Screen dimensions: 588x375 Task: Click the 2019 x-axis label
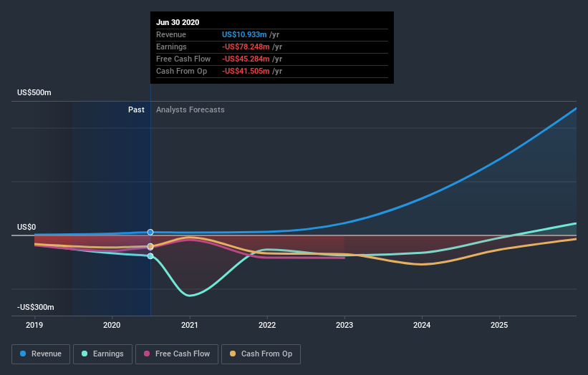click(34, 325)
